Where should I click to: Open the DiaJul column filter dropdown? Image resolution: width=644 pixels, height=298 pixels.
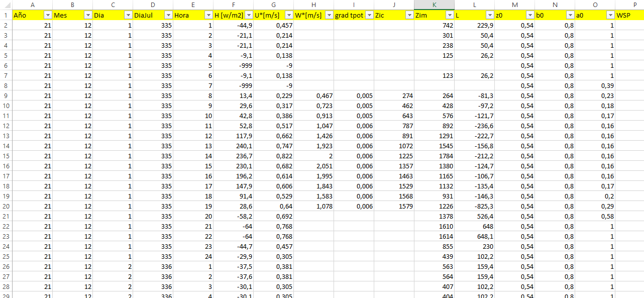pos(168,15)
